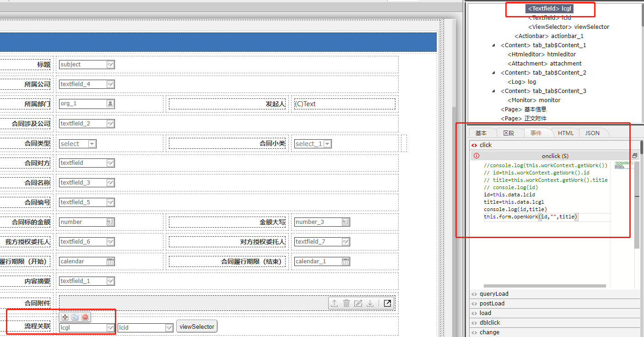
Task: Select the Log log tree node
Action: [x=522, y=82]
